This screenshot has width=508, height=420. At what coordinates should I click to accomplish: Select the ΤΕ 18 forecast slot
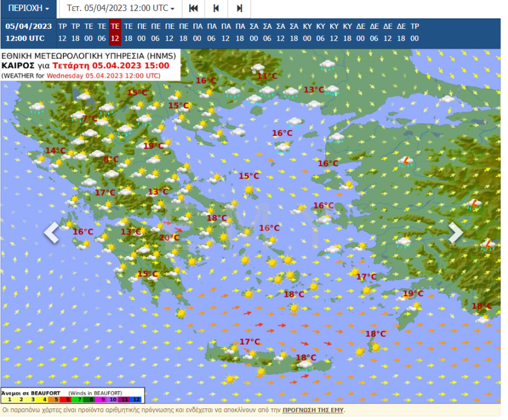[x=128, y=32]
